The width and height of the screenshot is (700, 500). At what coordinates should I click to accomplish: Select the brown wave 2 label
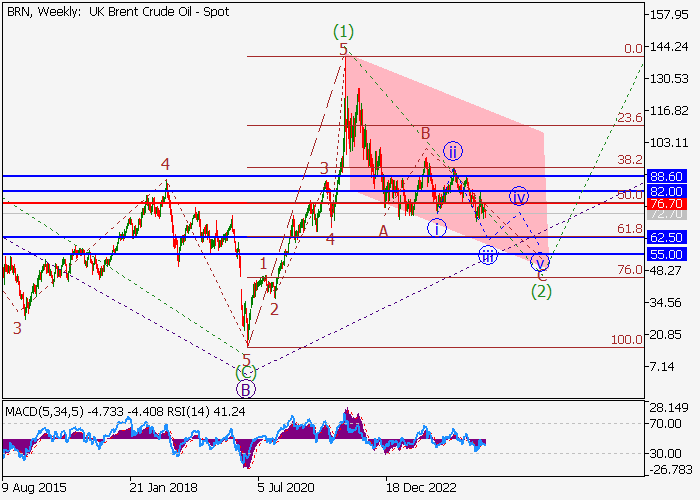coord(274,309)
